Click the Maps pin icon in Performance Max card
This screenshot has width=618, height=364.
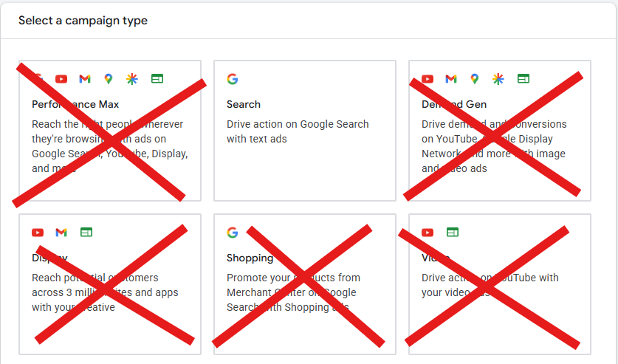coord(109,79)
